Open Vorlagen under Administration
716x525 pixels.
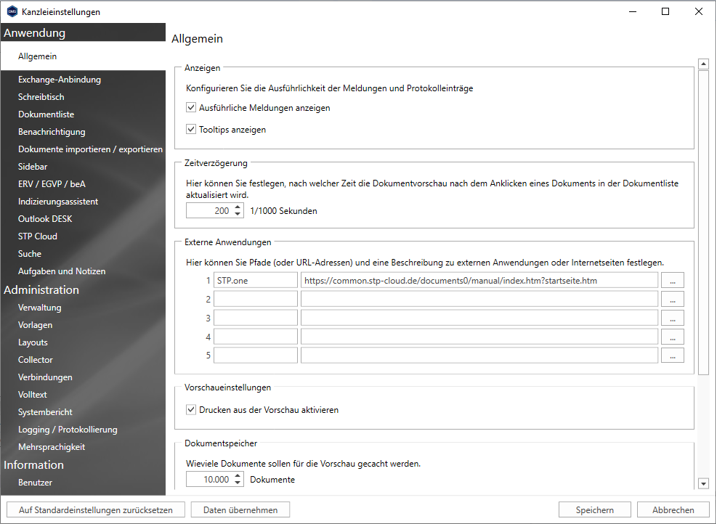tap(35, 325)
